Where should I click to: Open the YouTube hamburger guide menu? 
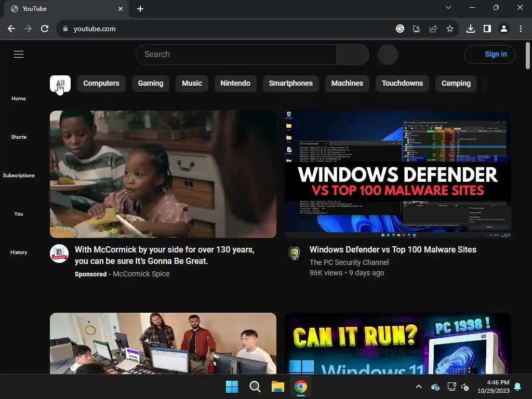(x=19, y=54)
